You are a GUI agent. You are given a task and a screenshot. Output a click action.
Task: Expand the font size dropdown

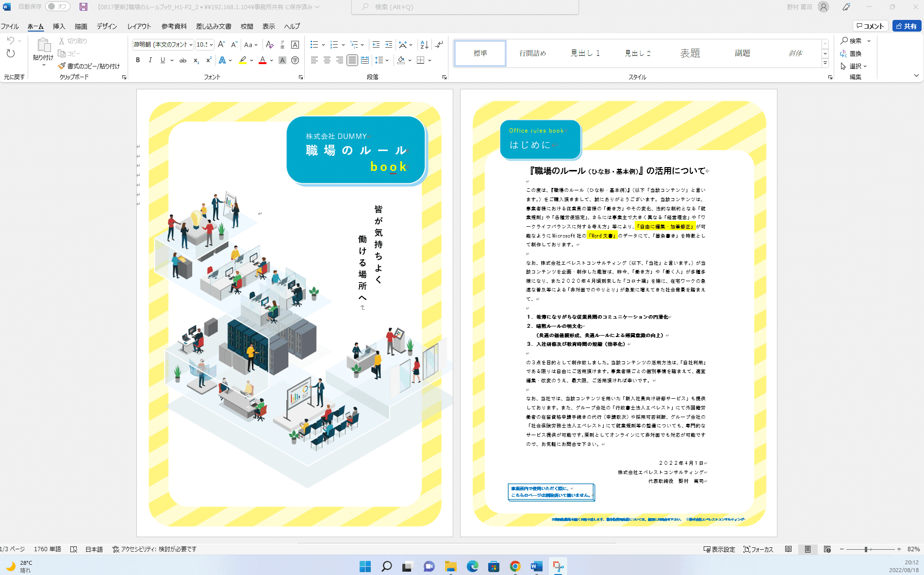point(211,45)
